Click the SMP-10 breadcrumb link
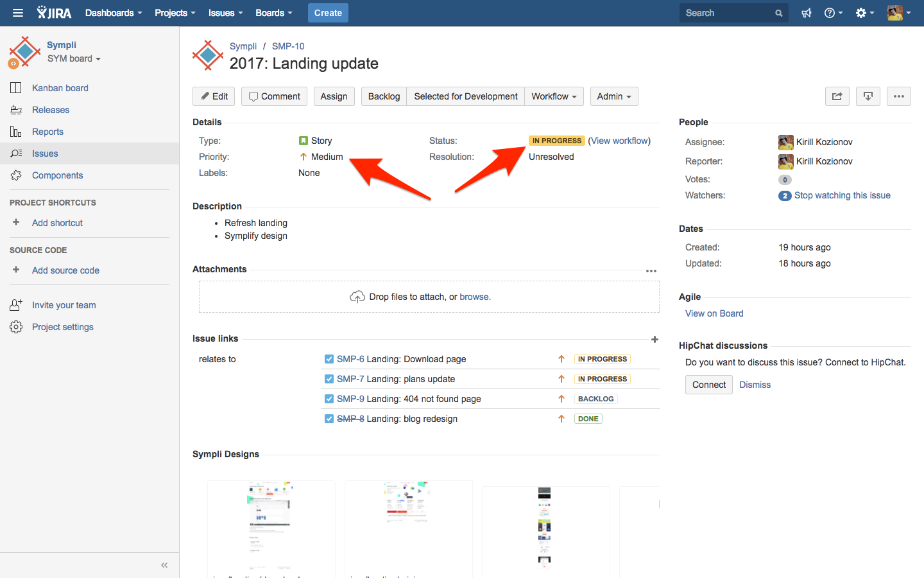Screen dimensions: 924x578 click(288, 46)
